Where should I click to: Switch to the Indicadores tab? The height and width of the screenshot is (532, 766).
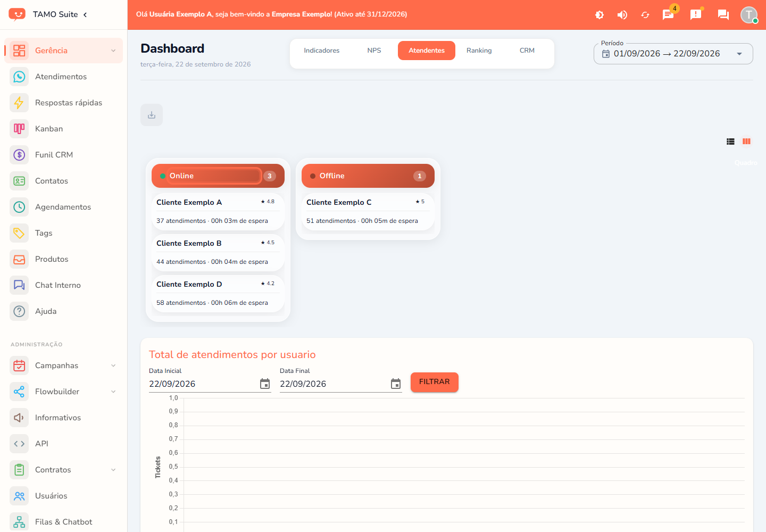tap(322, 51)
